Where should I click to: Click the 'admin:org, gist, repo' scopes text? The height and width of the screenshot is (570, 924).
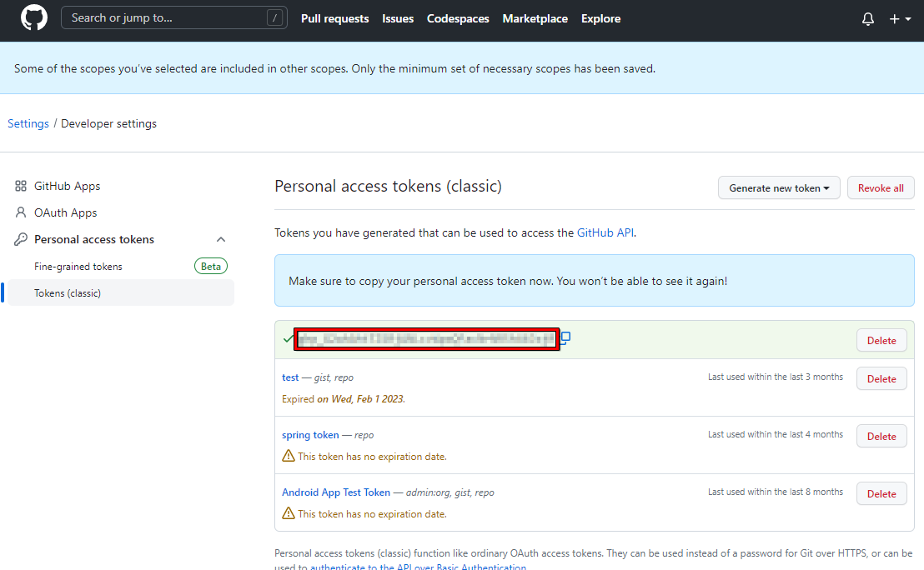(x=450, y=492)
